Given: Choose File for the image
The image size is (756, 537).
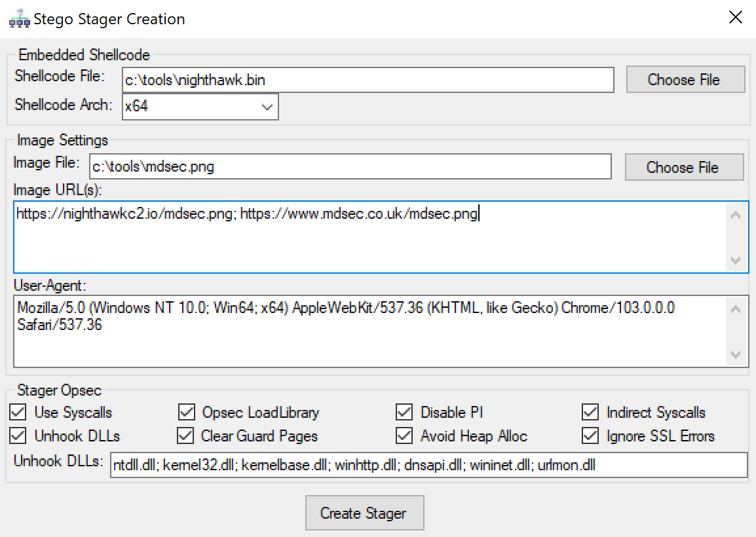Looking at the screenshot, I should 683,167.
